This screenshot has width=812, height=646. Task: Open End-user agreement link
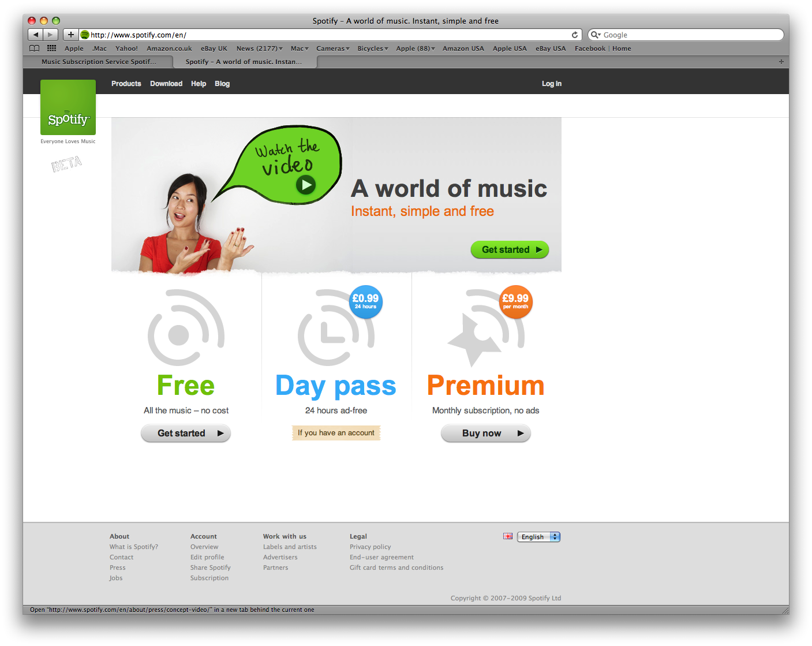point(381,557)
